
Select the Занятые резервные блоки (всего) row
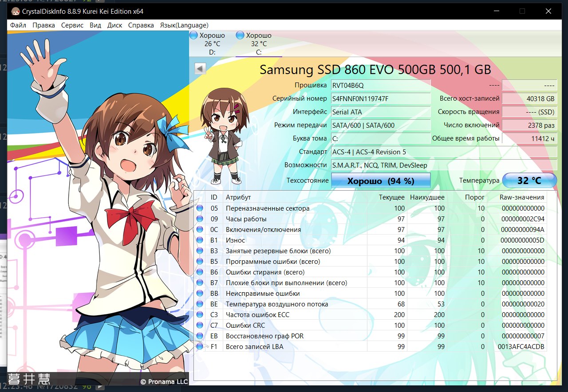pos(371,251)
